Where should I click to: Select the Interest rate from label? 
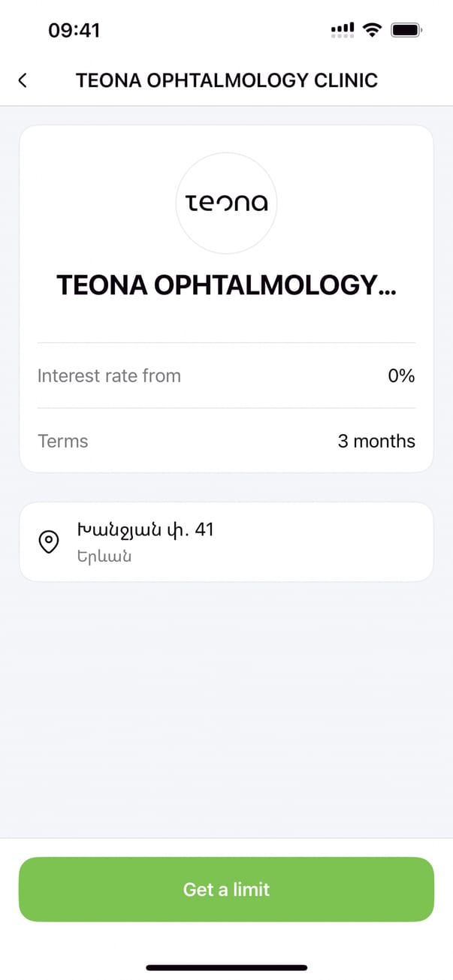(109, 375)
